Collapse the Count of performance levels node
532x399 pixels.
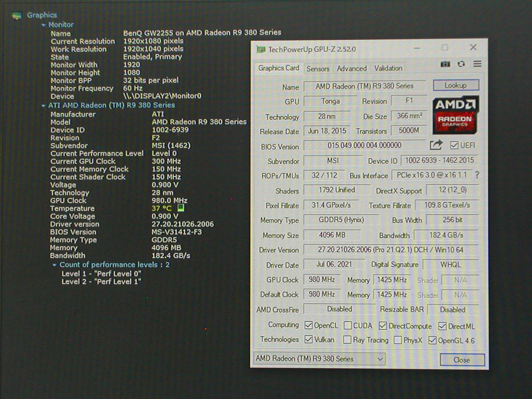55,265
